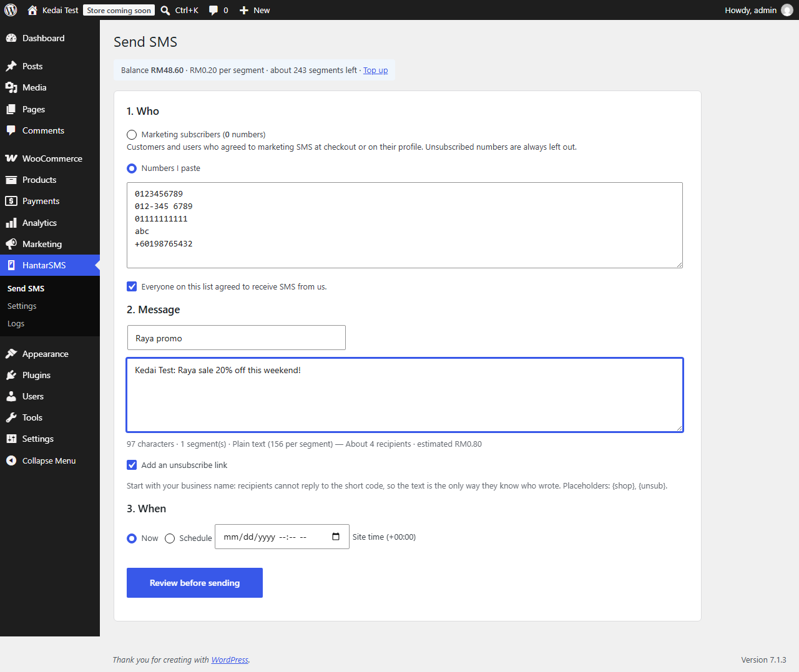This screenshot has width=799, height=672.
Task: Click the SMS message body textarea
Action: coord(405,395)
